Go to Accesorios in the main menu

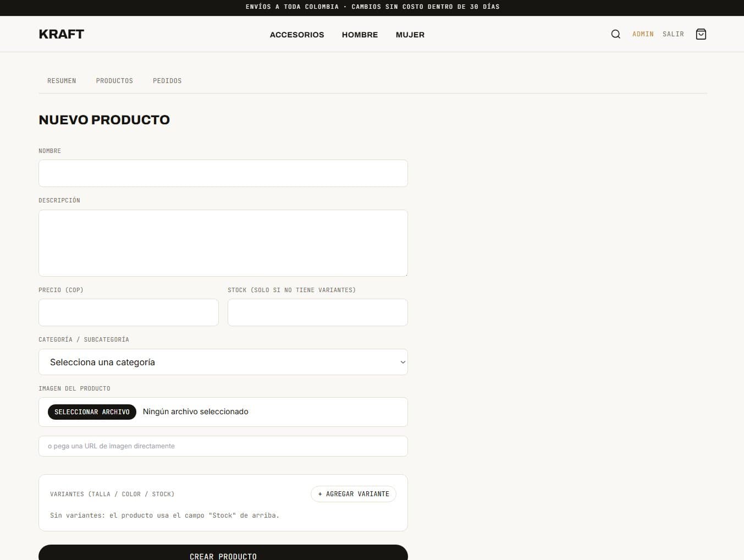point(297,35)
